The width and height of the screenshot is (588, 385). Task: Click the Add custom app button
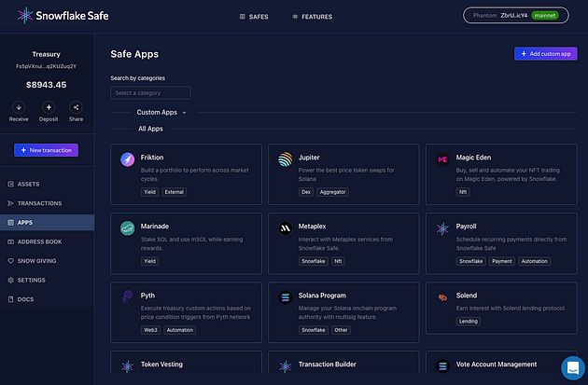click(546, 53)
